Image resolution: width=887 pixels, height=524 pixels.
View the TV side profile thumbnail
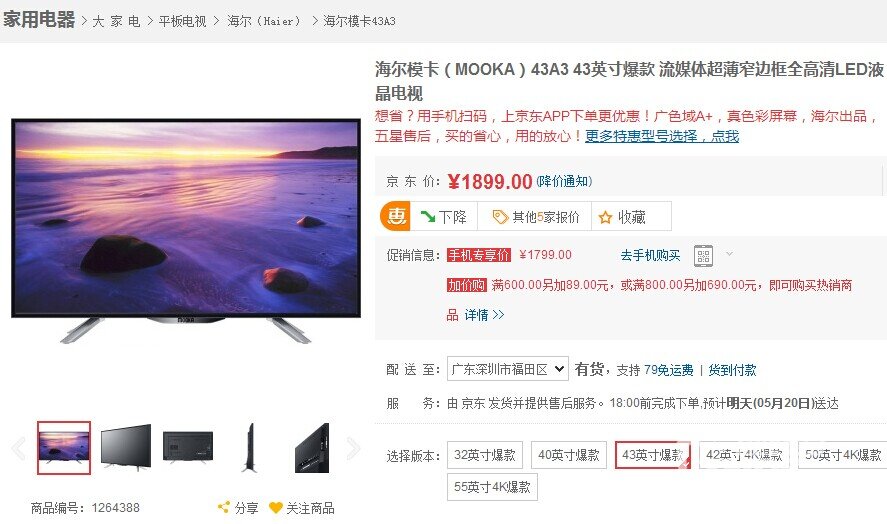(x=250, y=448)
